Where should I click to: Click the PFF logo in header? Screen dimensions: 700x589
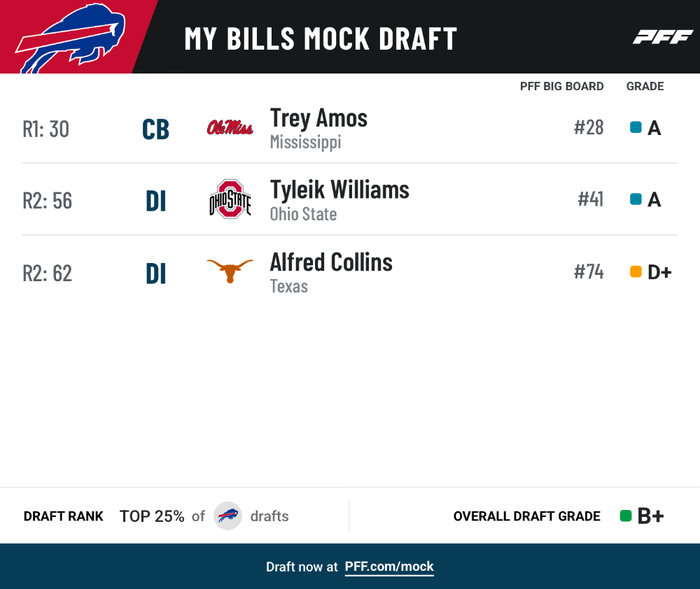coord(662,37)
